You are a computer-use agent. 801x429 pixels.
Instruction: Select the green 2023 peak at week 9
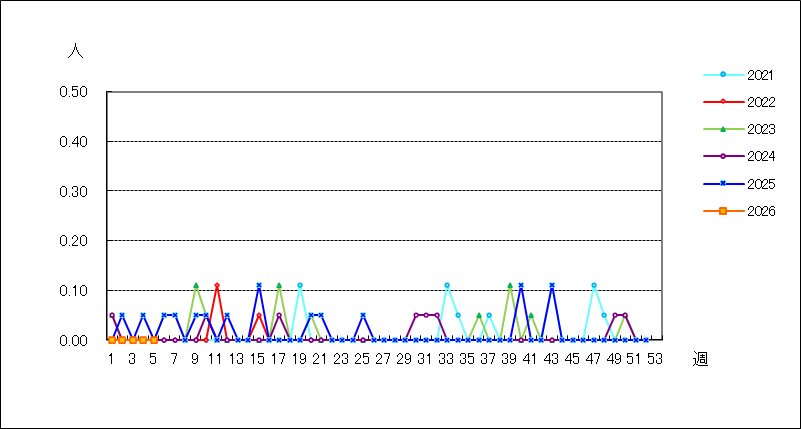pyautogui.click(x=195, y=286)
